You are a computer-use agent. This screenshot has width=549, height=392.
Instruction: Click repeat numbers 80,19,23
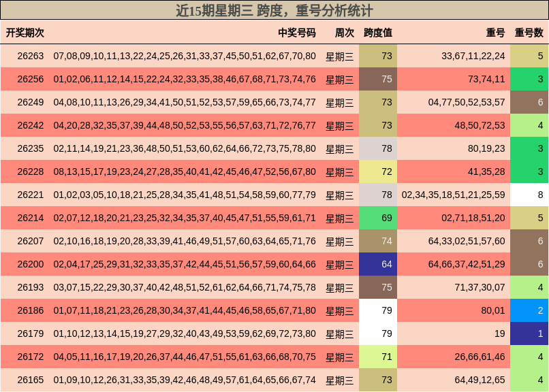tap(486, 148)
